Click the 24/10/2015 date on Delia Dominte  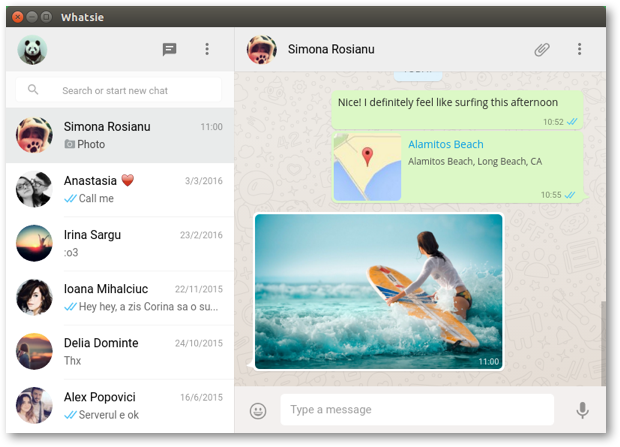(198, 343)
